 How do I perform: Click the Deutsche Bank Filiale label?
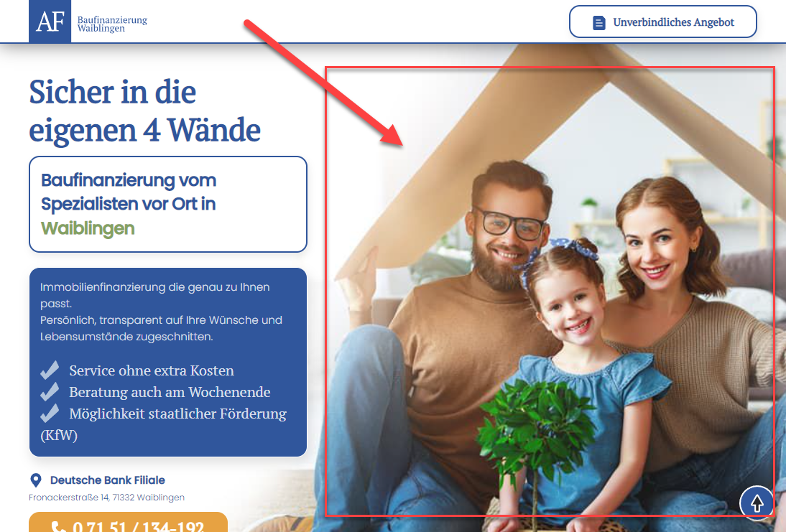click(107, 480)
